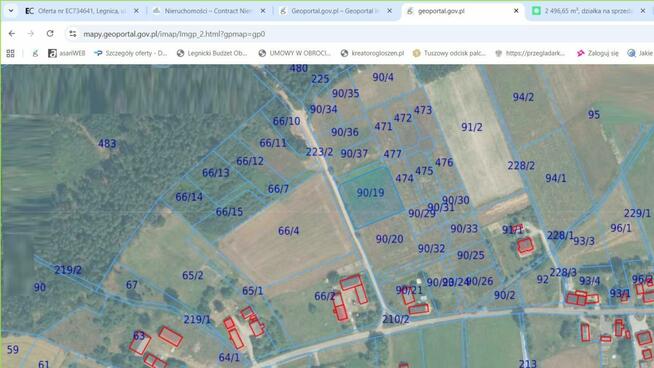
Task: Click parcel label 66/13 on the map
Action: click(x=216, y=172)
